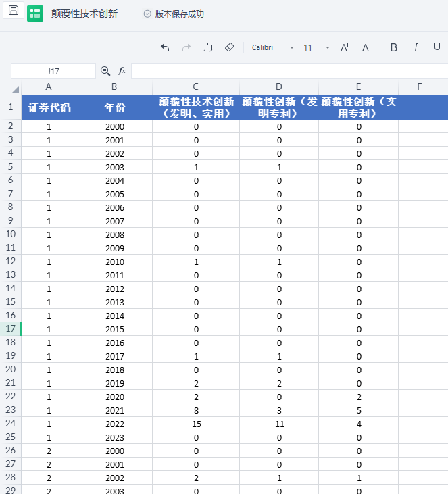The image size is (448, 494).
Task: Click the version saved status check icon
Action: tap(147, 14)
